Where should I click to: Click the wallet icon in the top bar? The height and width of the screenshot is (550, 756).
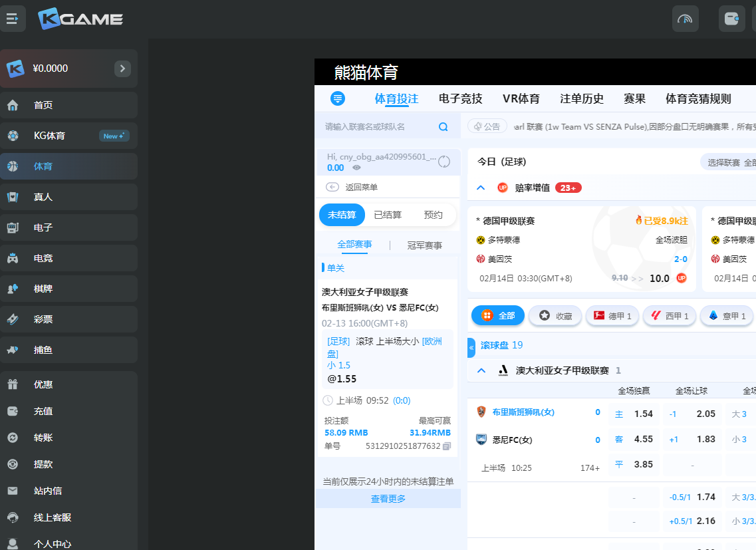point(731,19)
